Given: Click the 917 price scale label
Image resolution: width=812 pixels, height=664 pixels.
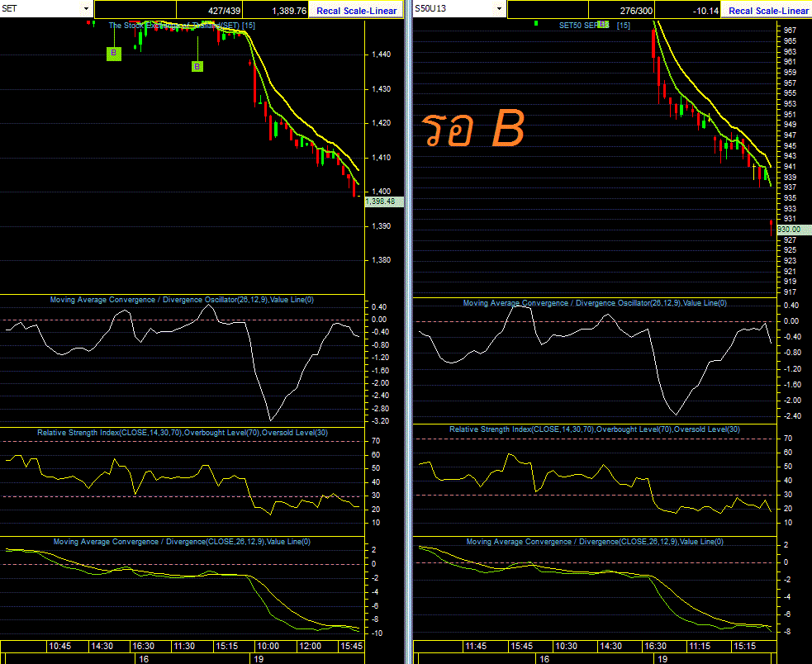Looking at the screenshot, I should 790,292.
